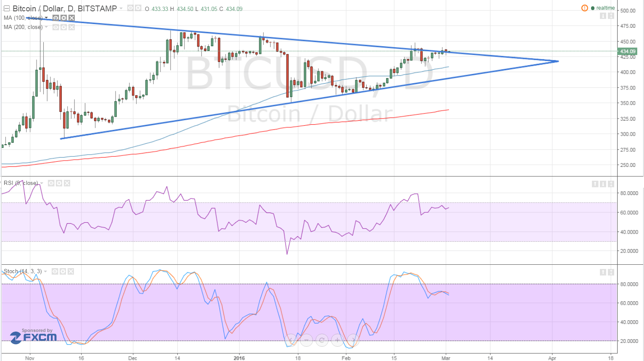
Task: Expand the RSI (9, close) dropdown arrow
Action: click(x=42, y=183)
